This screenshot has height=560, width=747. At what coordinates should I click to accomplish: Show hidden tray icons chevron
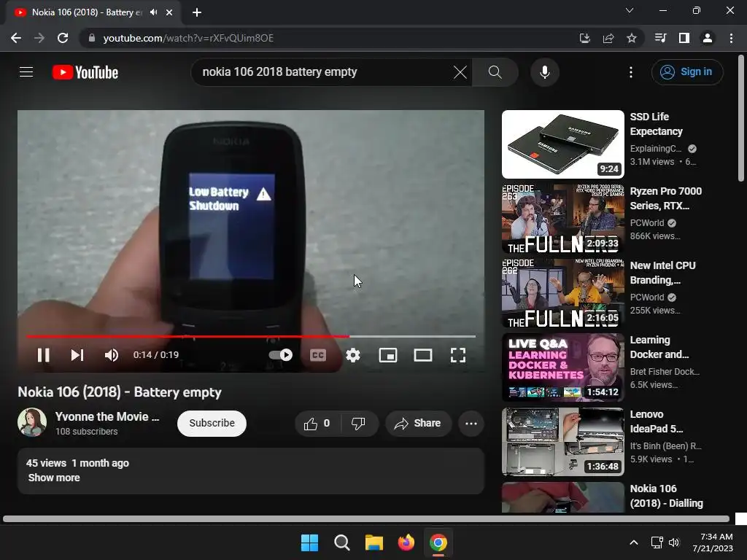pyautogui.click(x=634, y=542)
